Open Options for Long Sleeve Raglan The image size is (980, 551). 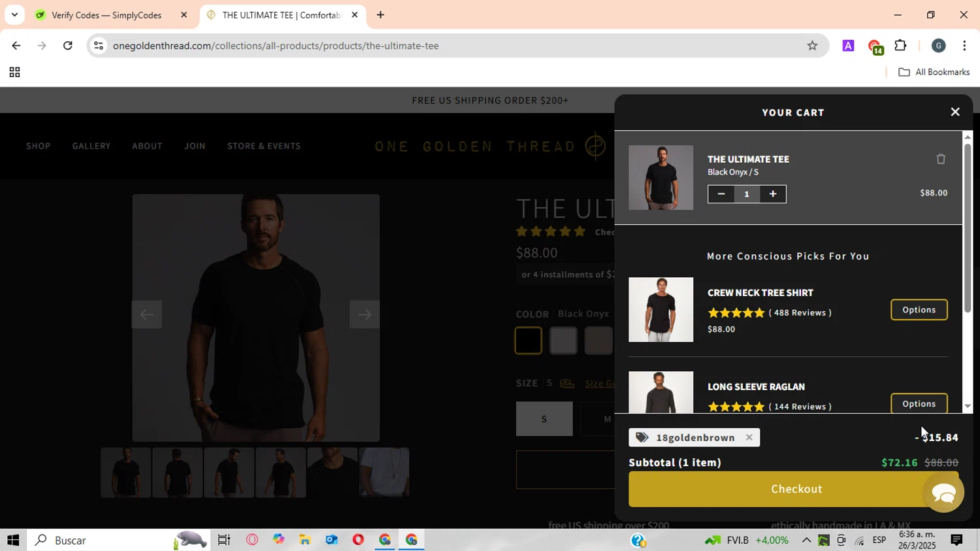click(x=919, y=403)
